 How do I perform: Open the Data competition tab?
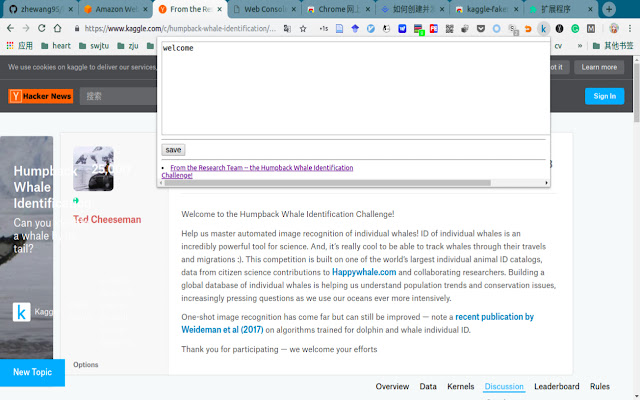pos(428,387)
